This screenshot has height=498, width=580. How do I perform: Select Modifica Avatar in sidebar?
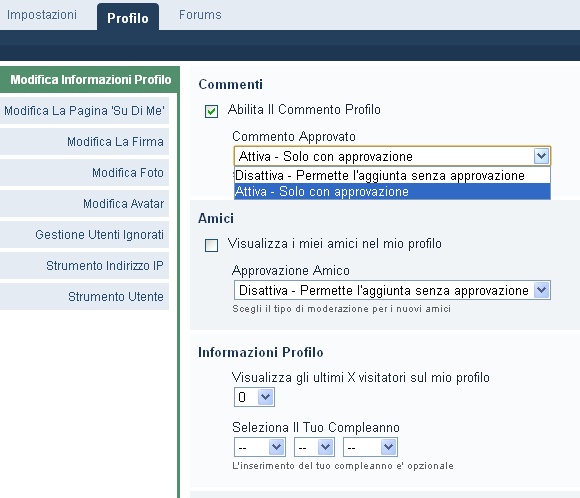click(84, 204)
